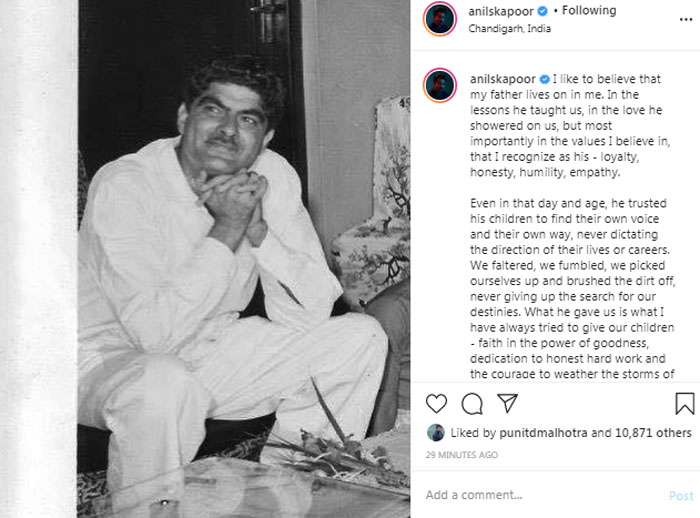Open the anilskapoor username in the header
700x518 pixels.
501,11
